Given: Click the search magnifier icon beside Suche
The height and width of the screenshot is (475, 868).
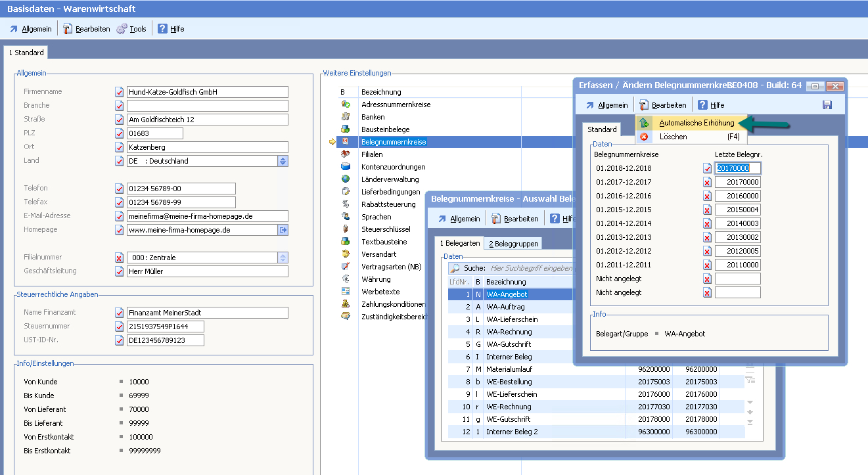Looking at the screenshot, I should coord(455,268).
